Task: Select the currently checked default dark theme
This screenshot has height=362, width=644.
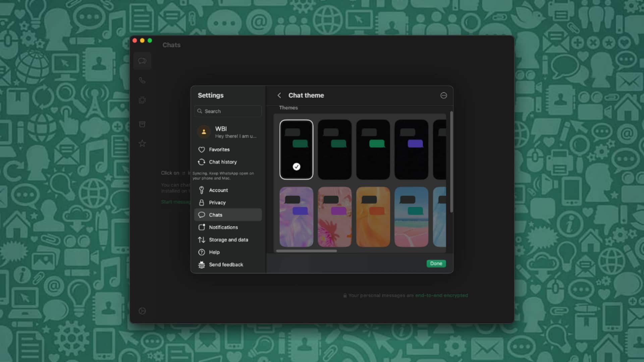Action: pyautogui.click(x=296, y=149)
